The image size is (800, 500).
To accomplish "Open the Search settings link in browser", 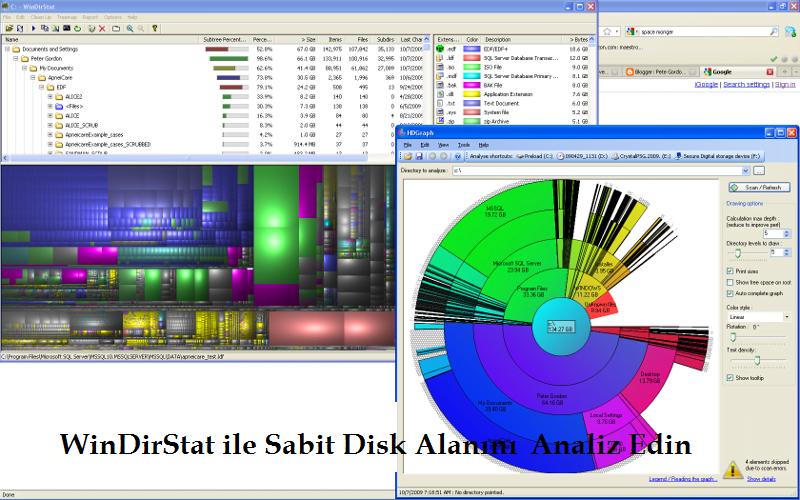I will pyautogui.click(x=746, y=85).
